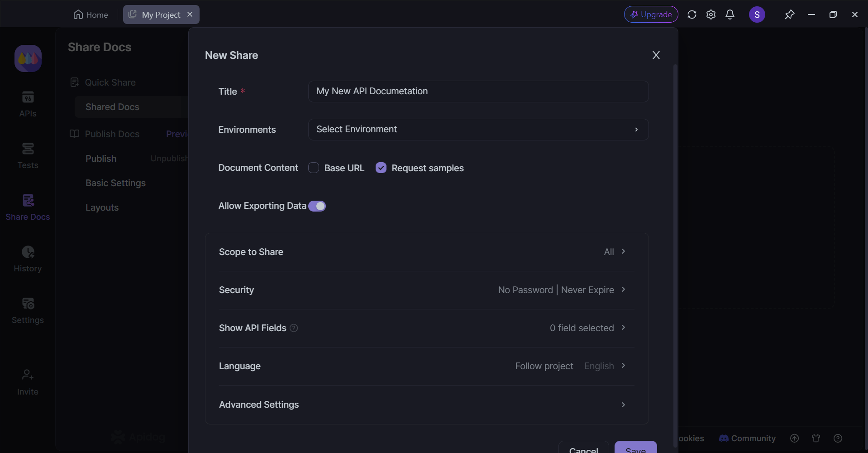This screenshot has width=868, height=453.
Task: Open the gear settings icon in top bar
Action: (x=711, y=14)
